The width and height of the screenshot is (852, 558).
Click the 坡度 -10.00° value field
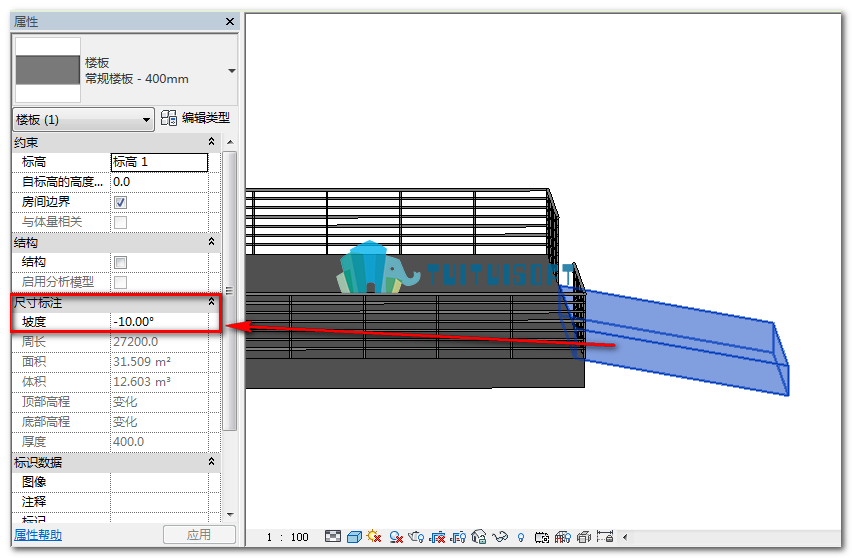click(x=159, y=322)
